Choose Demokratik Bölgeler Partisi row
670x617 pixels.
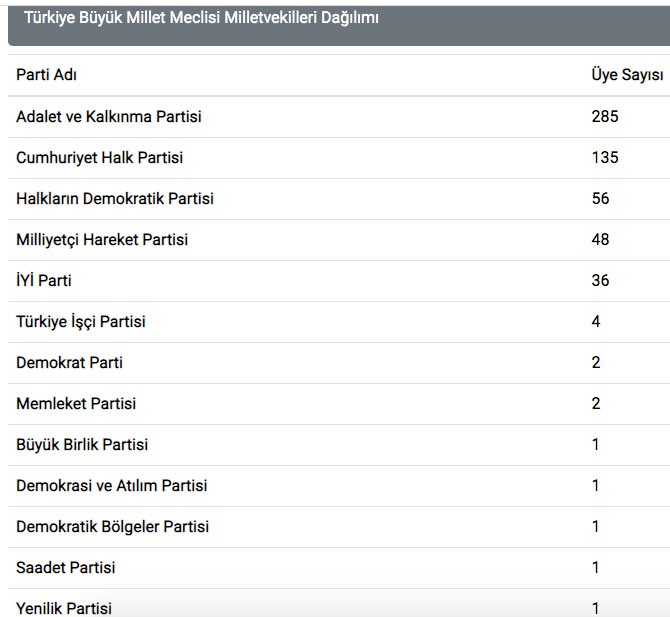(113, 527)
